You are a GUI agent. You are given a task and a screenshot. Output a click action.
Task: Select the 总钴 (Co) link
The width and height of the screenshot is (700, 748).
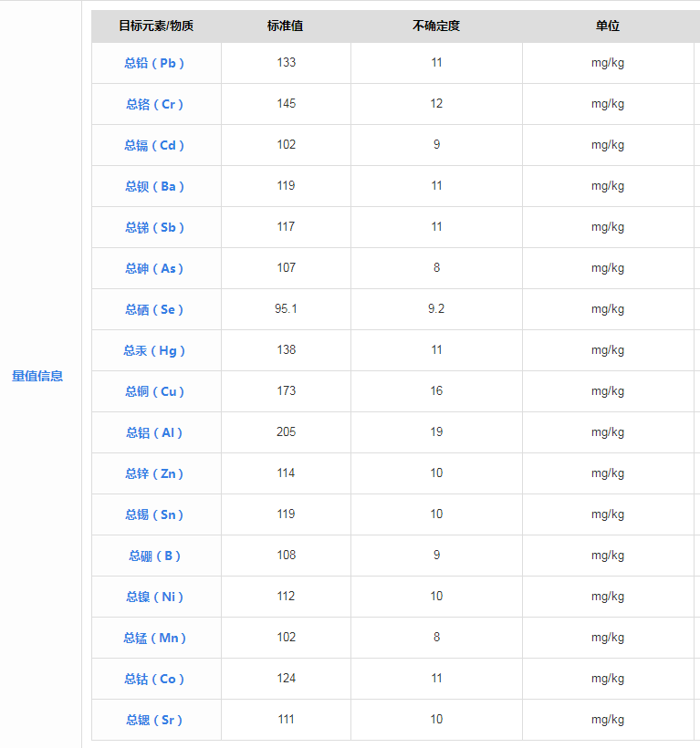point(155,679)
